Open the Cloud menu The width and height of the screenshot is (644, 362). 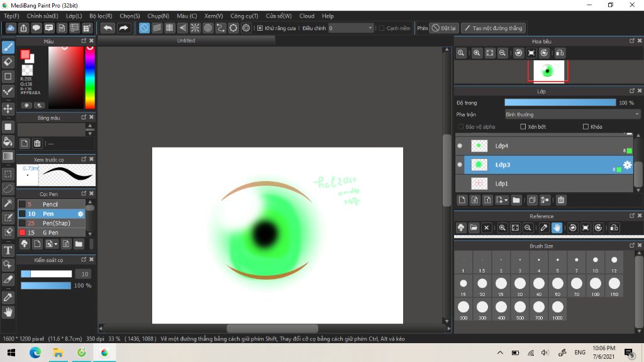(307, 16)
